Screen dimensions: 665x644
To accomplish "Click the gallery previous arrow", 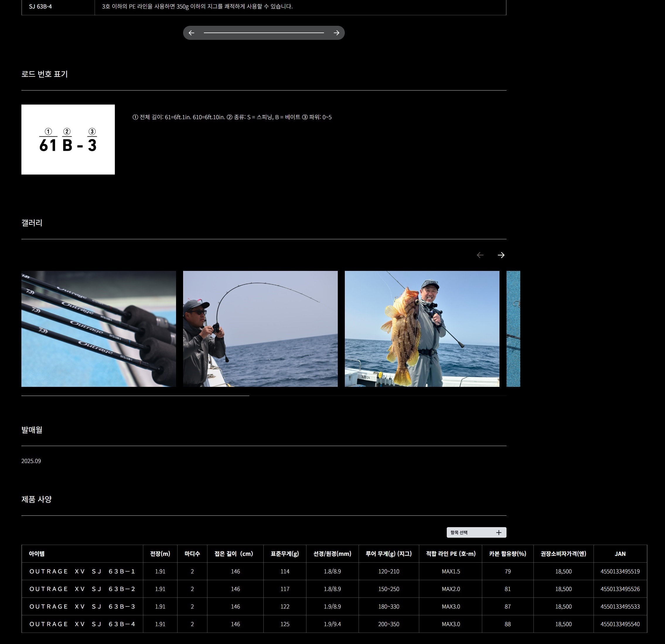I will 480,255.
